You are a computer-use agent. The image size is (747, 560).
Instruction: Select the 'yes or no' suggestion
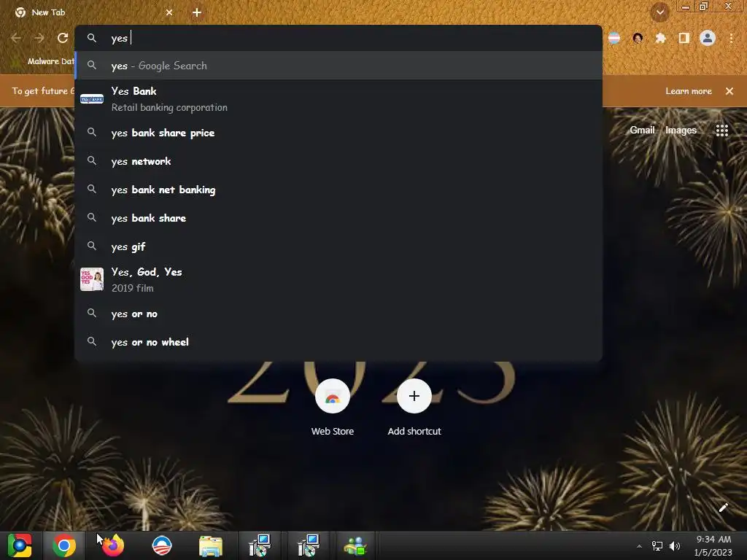coord(338,314)
